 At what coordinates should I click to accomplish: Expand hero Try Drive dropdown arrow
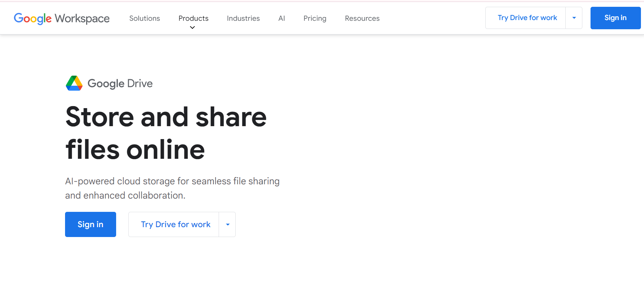(227, 224)
